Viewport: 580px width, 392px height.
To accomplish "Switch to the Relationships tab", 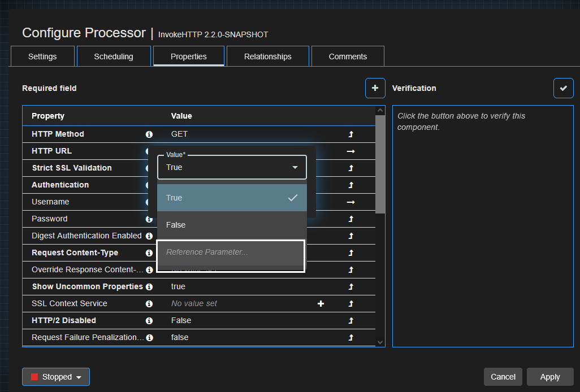I will pos(267,56).
